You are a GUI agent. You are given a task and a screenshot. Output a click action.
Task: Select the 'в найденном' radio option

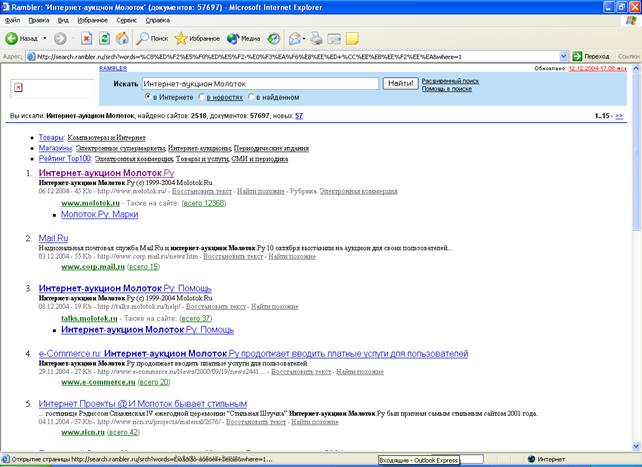tap(250, 98)
